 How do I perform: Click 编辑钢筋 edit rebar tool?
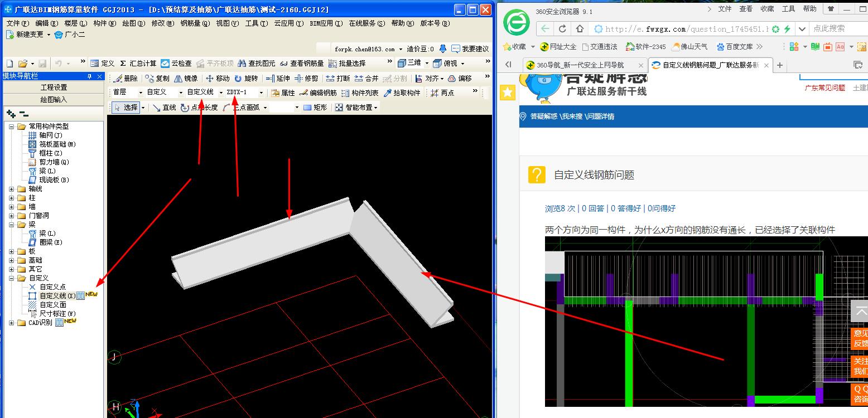[319, 93]
